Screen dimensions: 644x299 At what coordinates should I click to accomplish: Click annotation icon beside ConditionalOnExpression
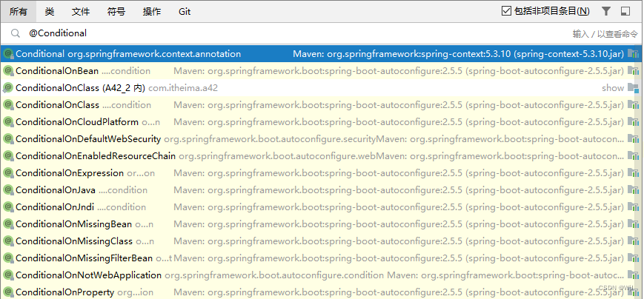coord(8,173)
